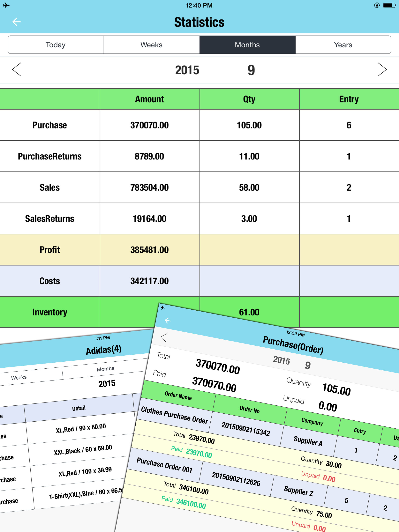This screenshot has height=532, width=399.
Task: Select order number 20150902115342
Action: pos(246,429)
